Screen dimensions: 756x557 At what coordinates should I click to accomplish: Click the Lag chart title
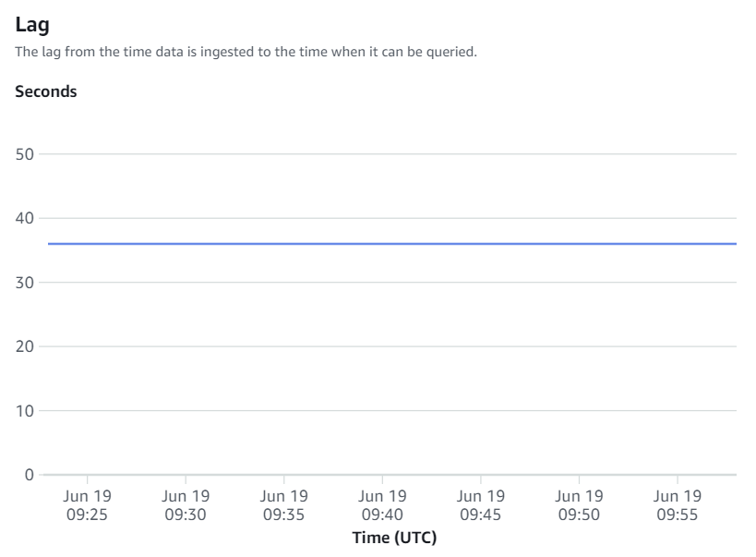[x=32, y=24]
